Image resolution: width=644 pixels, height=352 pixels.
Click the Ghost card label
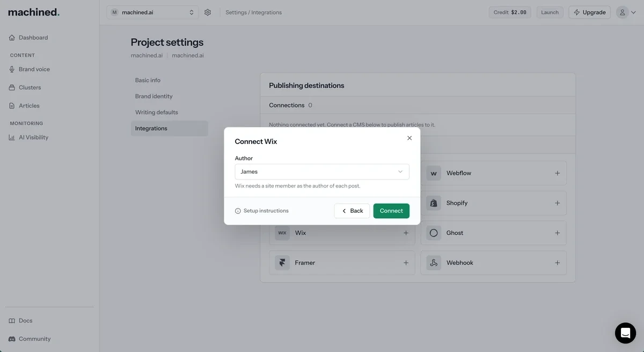click(x=455, y=233)
